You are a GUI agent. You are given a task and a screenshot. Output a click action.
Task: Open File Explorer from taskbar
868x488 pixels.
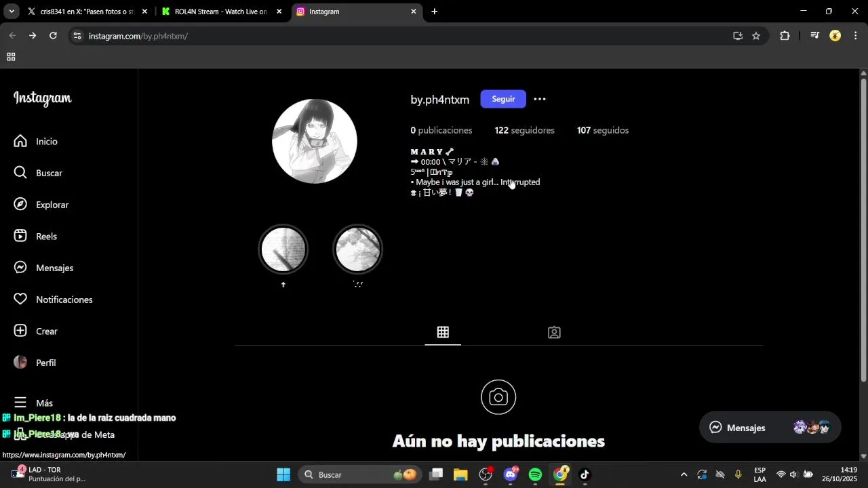[x=460, y=474]
